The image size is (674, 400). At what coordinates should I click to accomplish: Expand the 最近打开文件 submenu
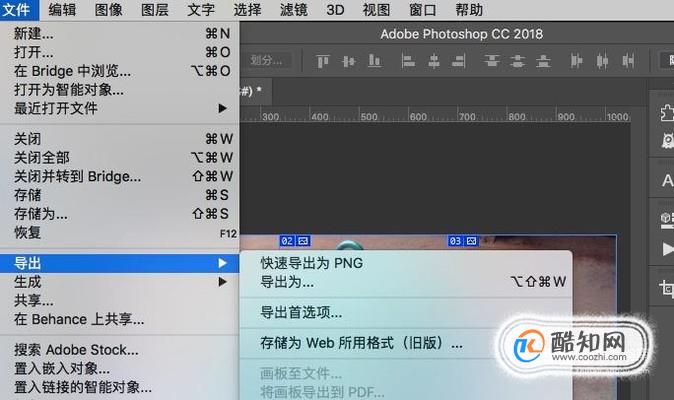pyautogui.click(x=119, y=108)
